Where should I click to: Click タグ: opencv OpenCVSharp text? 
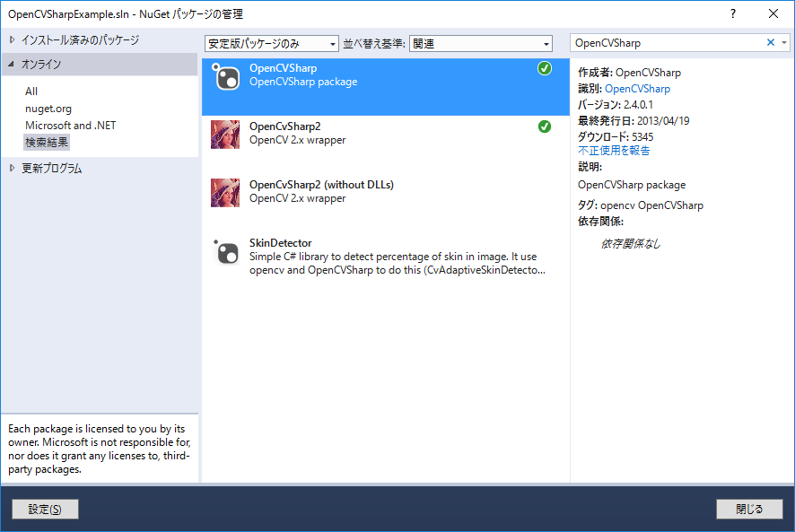click(641, 205)
